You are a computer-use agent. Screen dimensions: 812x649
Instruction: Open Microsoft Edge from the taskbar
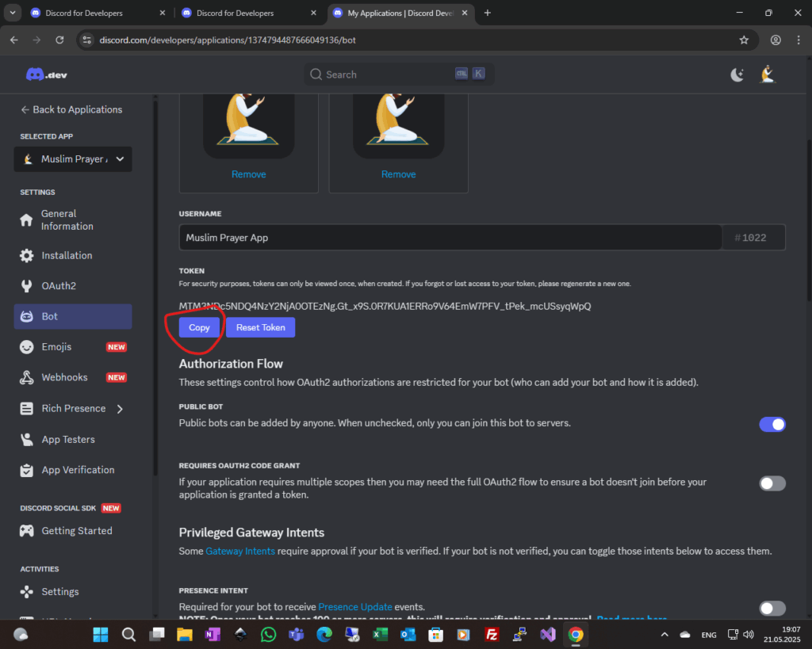coord(324,635)
